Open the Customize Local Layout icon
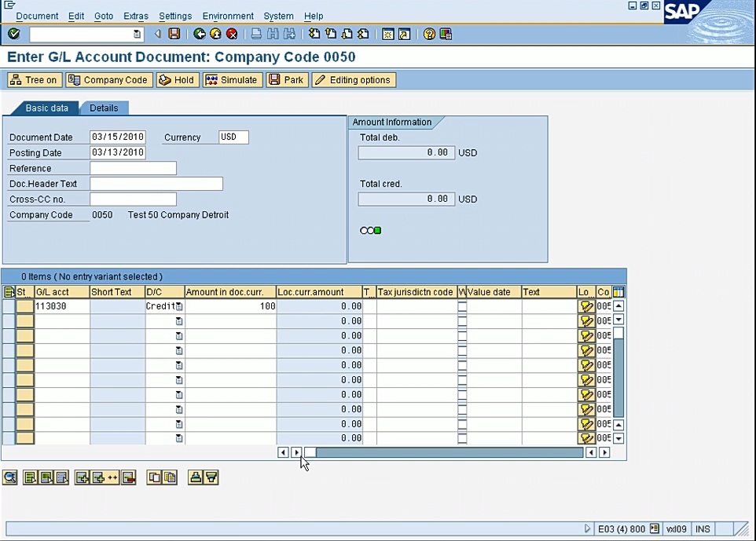Image resolution: width=756 pixels, height=541 pixels. click(446, 34)
